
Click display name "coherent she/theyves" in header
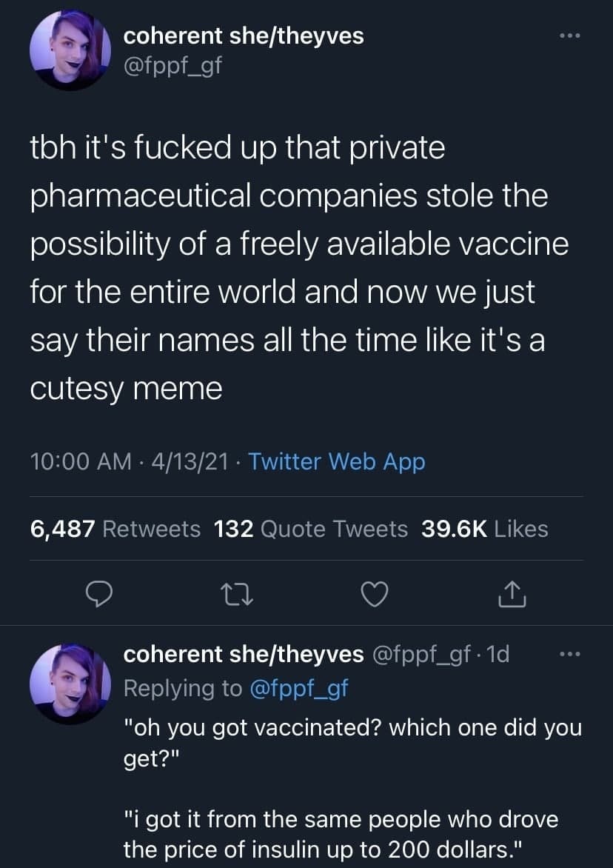pos(243,35)
